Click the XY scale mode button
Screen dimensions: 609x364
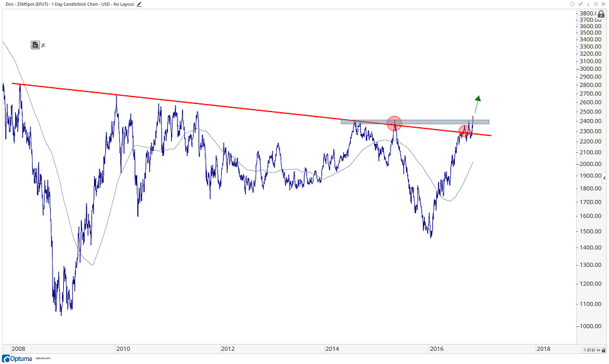pyautogui.click(x=600, y=350)
